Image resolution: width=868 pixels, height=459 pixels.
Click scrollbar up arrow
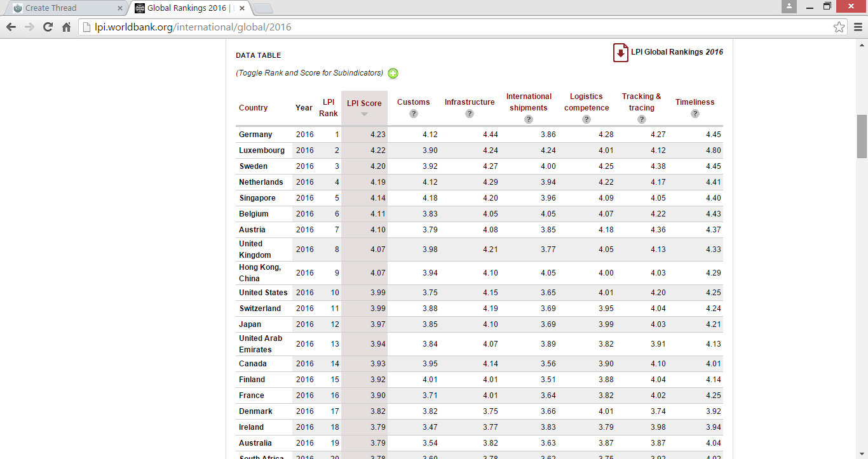pos(862,44)
